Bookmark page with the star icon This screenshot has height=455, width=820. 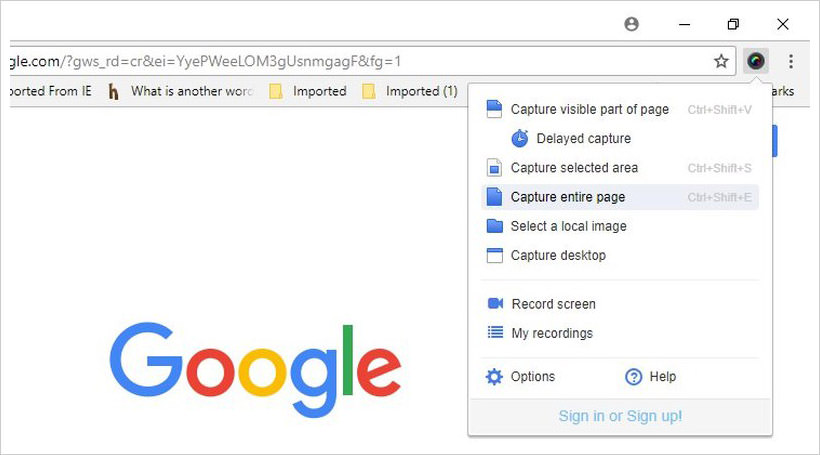tap(721, 61)
